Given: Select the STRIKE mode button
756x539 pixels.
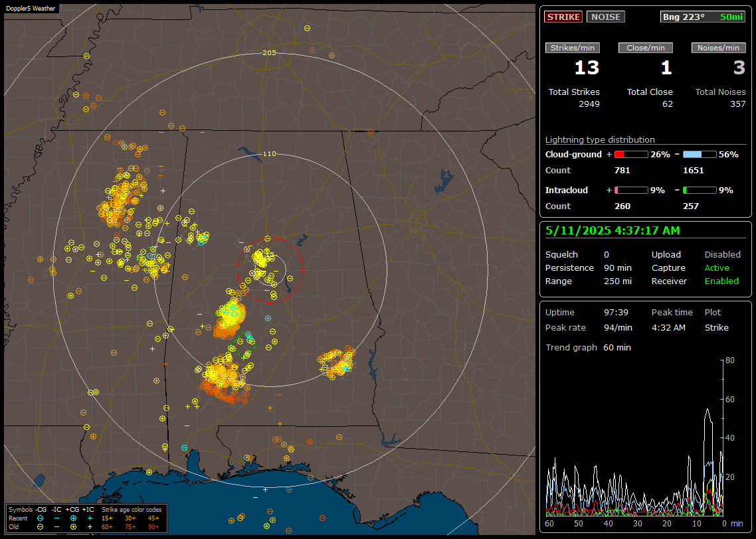Looking at the screenshot, I should [563, 17].
